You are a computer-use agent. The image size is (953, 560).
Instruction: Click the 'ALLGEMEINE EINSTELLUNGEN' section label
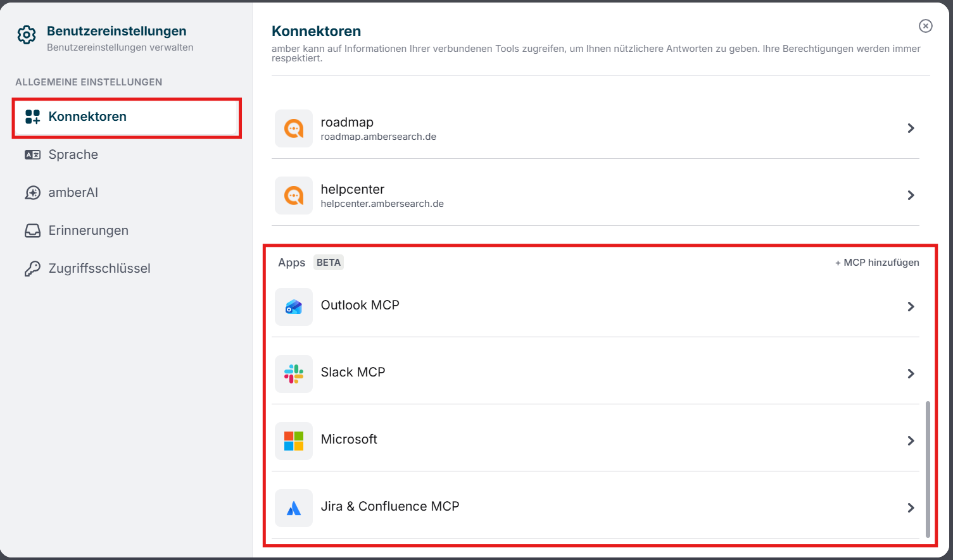pyautogui.click(x=89, y=82)
